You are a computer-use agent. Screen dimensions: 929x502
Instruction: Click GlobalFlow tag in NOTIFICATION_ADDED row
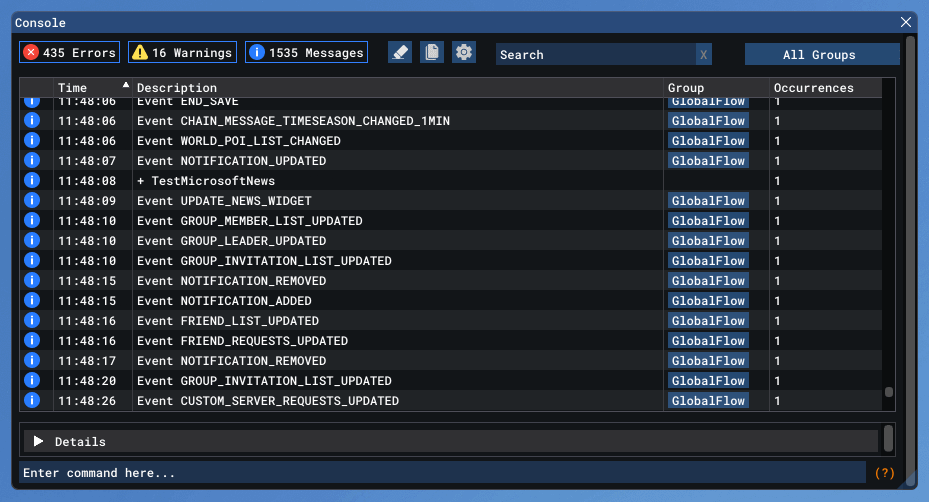pos(708,300)
